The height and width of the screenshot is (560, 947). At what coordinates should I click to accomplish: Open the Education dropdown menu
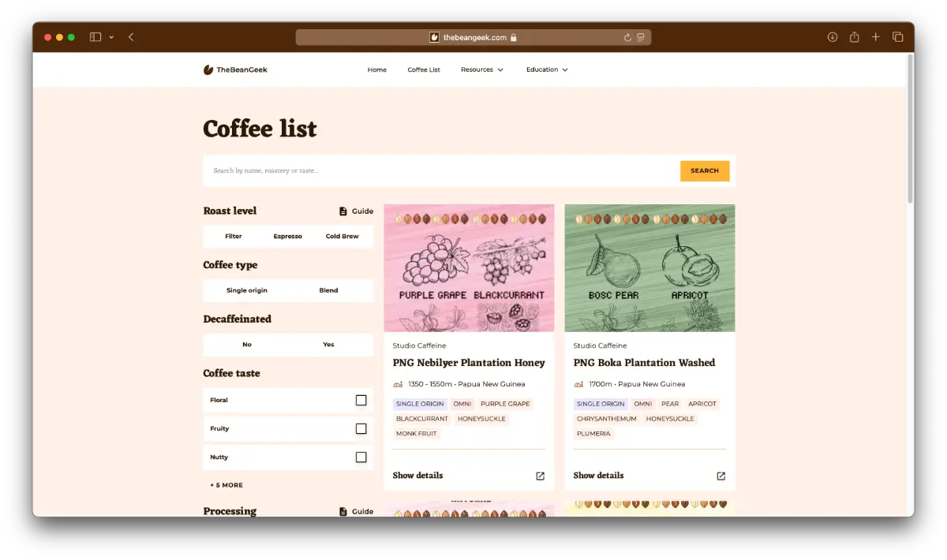[547, 69]
